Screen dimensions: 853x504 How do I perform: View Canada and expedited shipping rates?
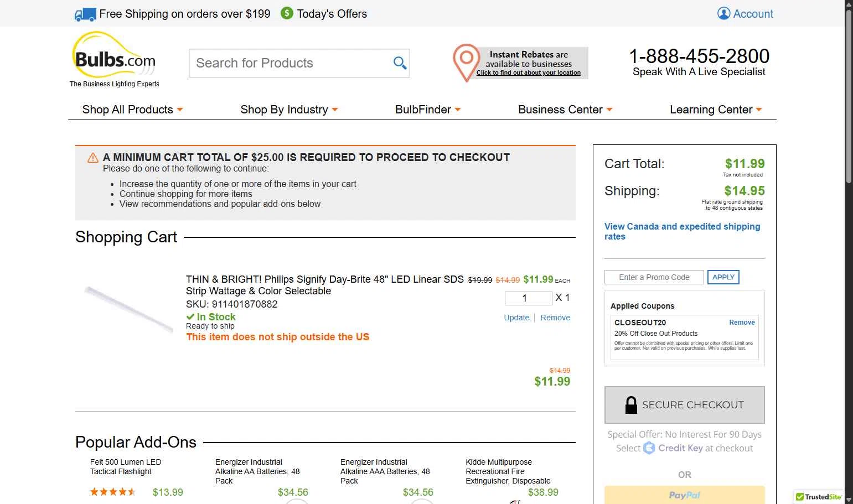[x=682, y=231]
